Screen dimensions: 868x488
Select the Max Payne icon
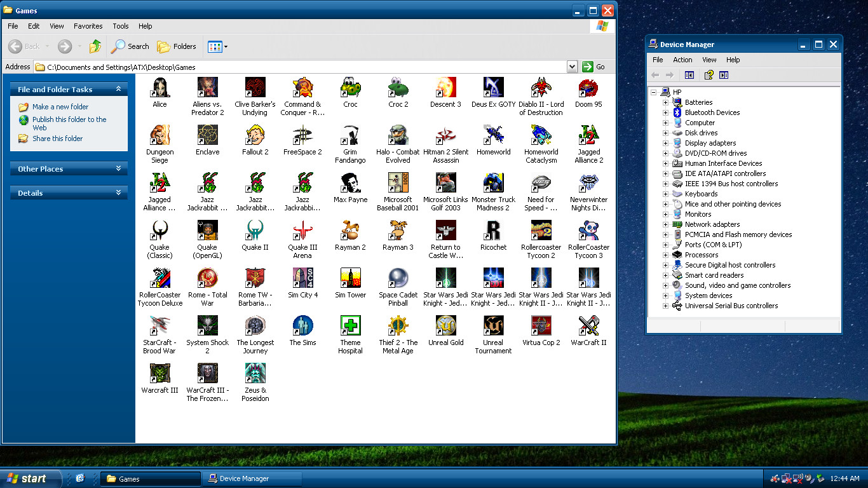tap(350, 183)
